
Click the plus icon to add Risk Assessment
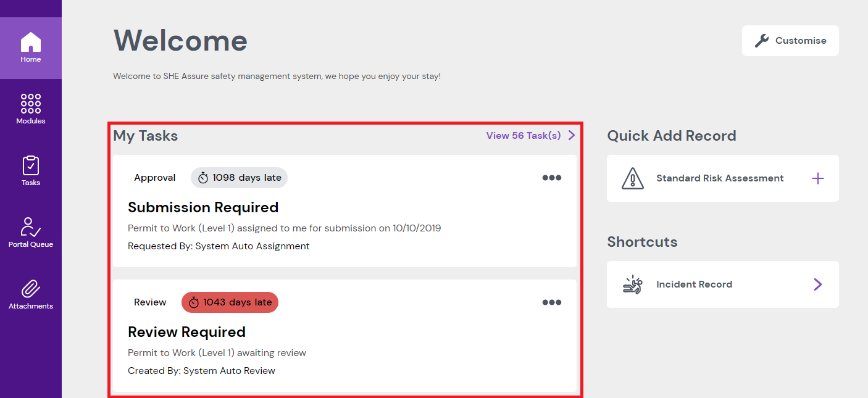[x=818, y=178]
